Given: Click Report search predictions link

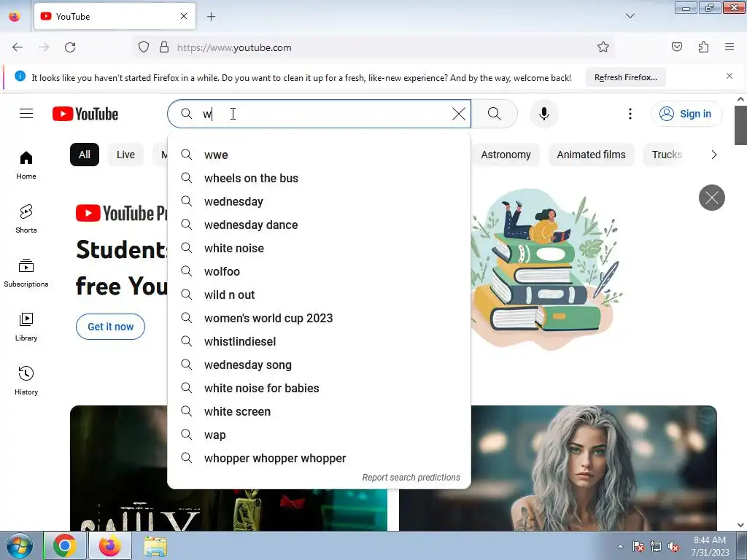Looking at the screenshot, I should pyautogui.click(x=411, y=477).
